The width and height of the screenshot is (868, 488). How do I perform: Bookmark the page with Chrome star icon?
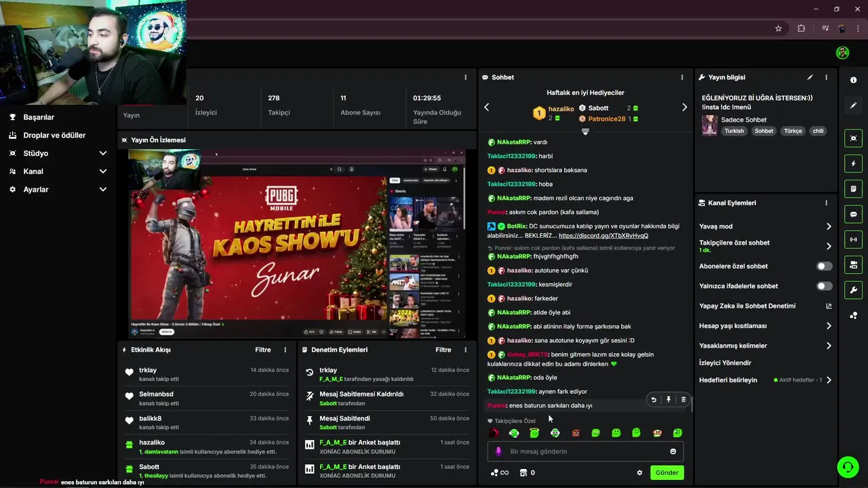point(778,28)
